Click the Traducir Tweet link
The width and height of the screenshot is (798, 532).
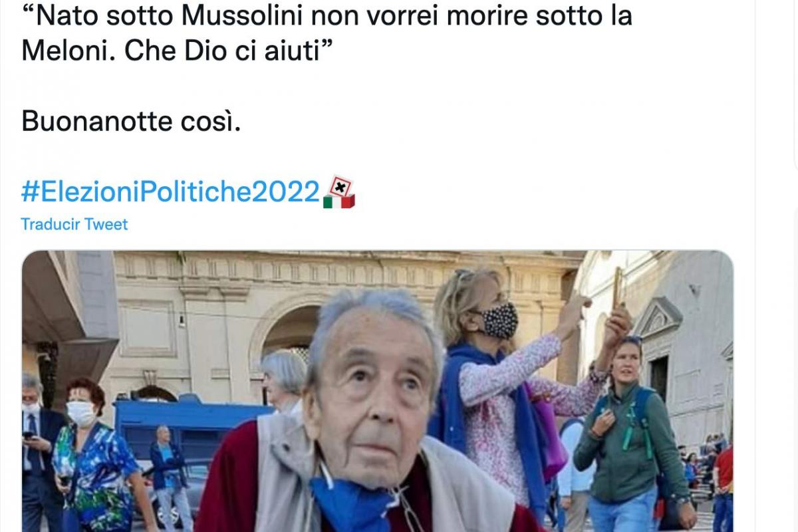[74, 224]
